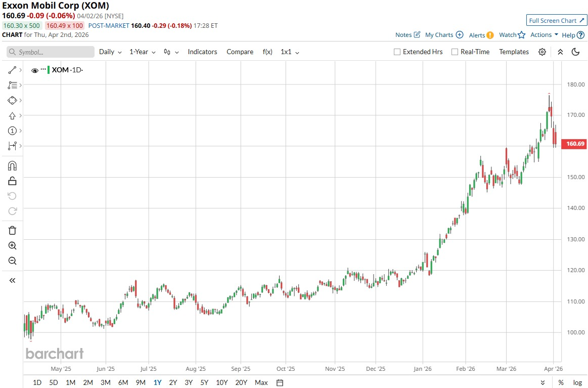Open the Daily frequency dropdown
The image size is (588, 388).
pyautogui.click(x=110, y=52)
